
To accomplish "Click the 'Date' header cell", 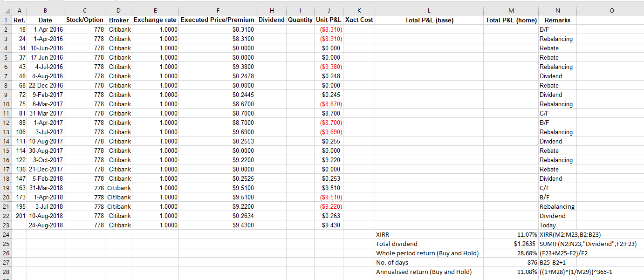I will (x=45, y=20).
